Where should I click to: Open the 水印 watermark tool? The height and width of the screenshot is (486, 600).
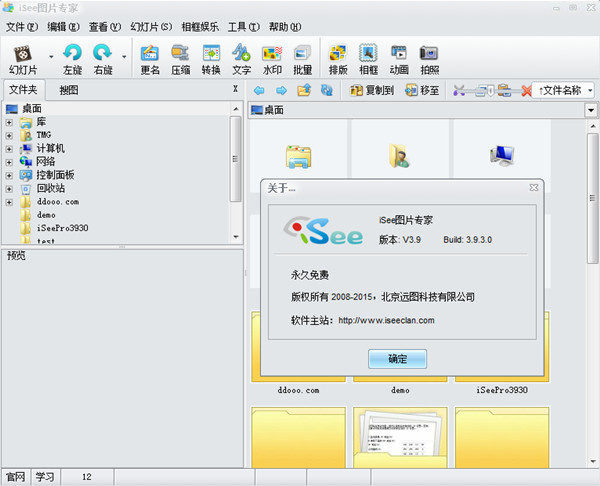[272, 58]
